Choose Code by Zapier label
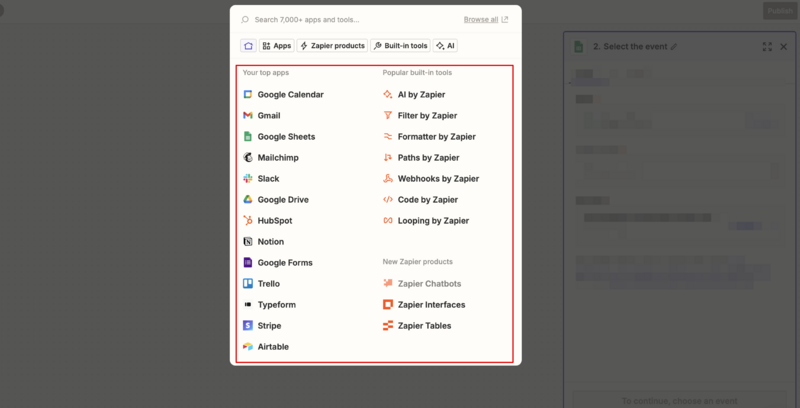This screenshot has width=800, height=408. point(428,199)
